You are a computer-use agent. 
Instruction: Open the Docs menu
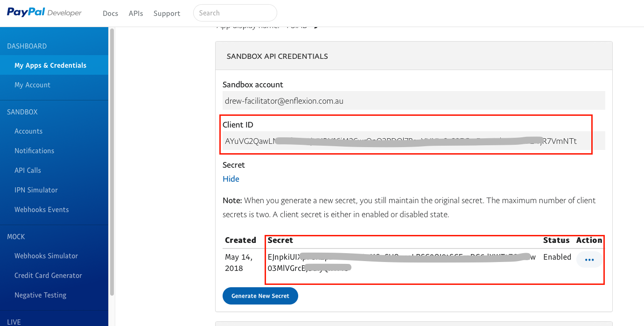[x=111, y=13]
